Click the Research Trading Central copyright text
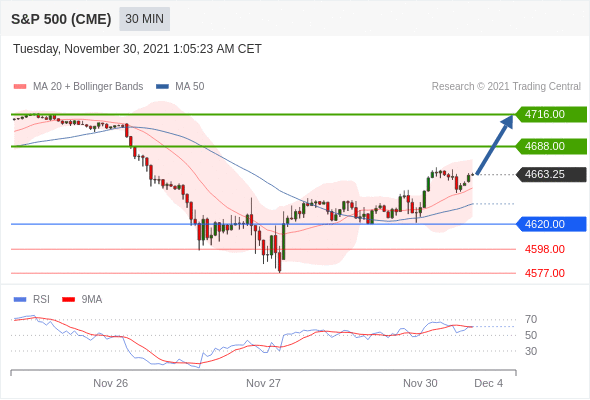Viewport: 590px width, 400px height. point(506,87)
